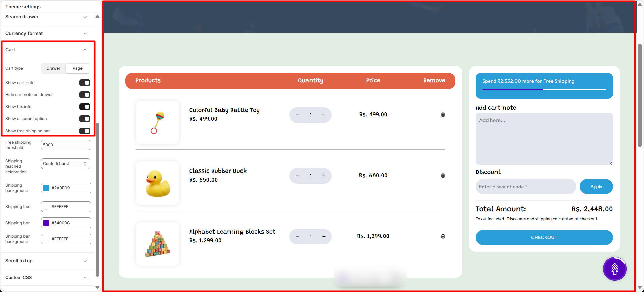Increase Alphabet Learning Blocks Set quantity with plus
644x292 pixels.
[x=324, y=237]
